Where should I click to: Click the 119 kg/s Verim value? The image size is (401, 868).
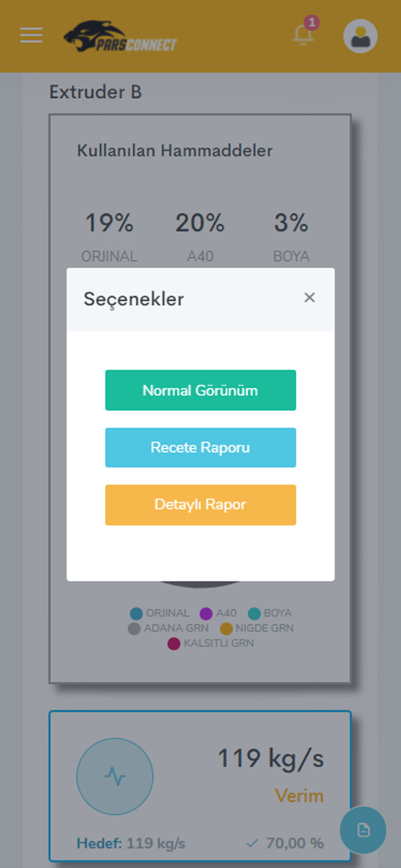pos(271,759)
